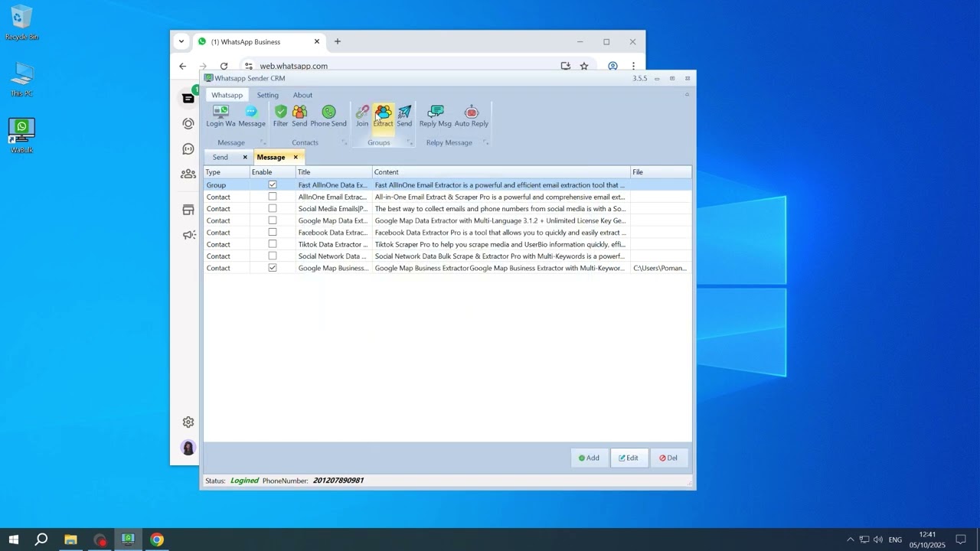This screenshot has width=980, height=551.
Task: Uncheck Enable for the Group row
Action: point(273,185)
